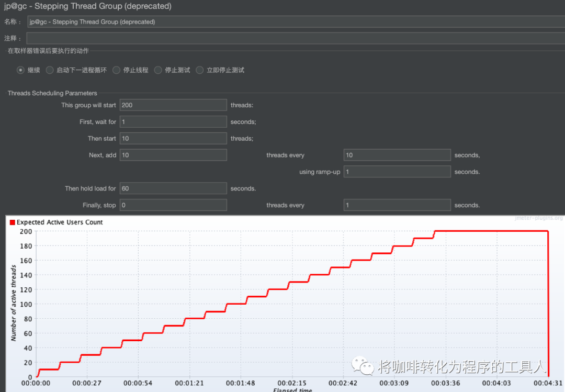The width and height of the screenshot is (565, 392).
Task: Click the 'Threads Scheduling Parameters' section title
Action: pos(52,93)
